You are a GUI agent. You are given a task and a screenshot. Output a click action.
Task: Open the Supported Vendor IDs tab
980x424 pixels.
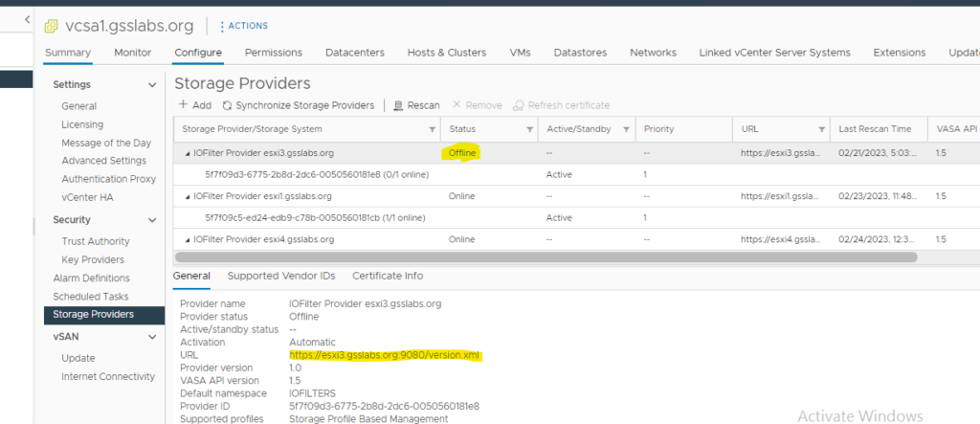(281, 276)
